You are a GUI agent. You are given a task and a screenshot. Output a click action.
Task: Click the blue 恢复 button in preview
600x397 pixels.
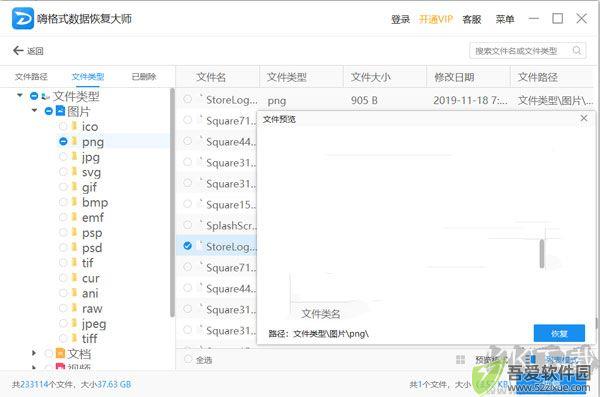(559, 333)
